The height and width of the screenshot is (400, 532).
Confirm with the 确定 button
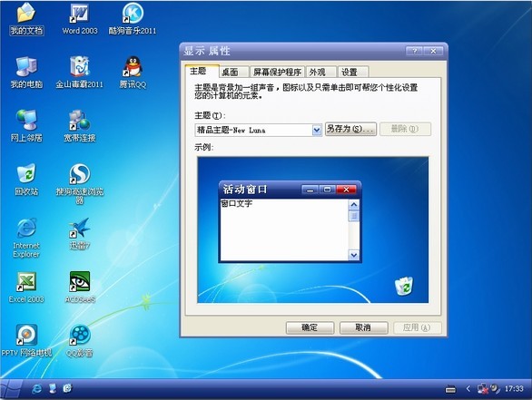(310, 327)
